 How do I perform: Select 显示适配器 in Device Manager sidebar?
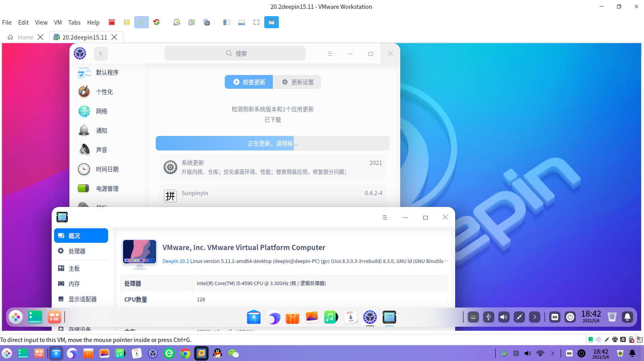tap(81, 299)
